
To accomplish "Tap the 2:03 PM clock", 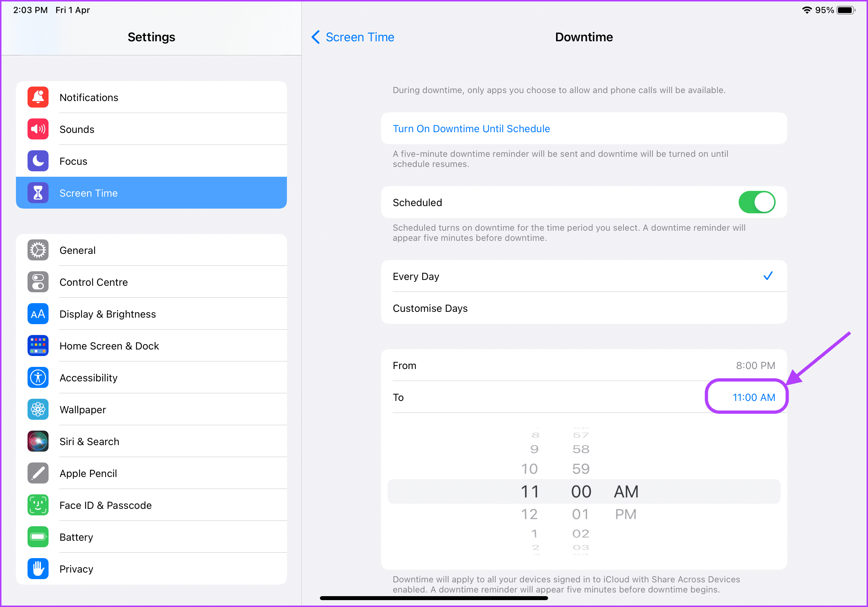I will pyautogui.click(x=31, y=10).
